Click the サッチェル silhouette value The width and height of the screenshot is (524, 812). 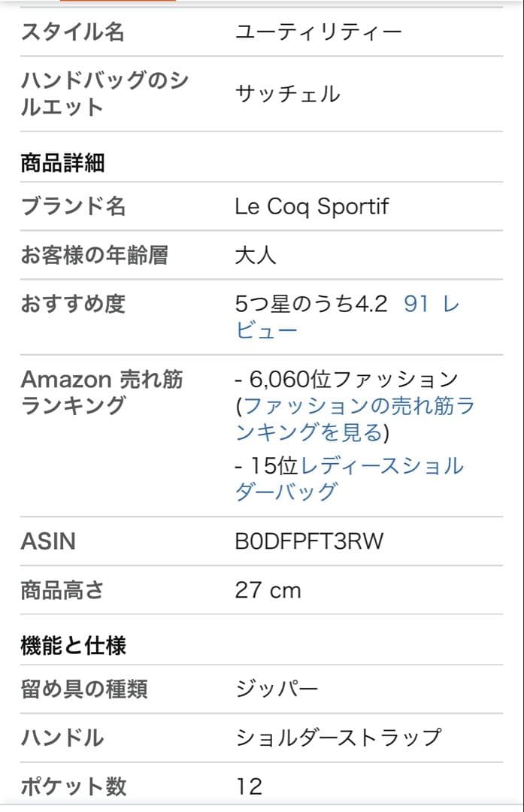[x=287, y=94]
